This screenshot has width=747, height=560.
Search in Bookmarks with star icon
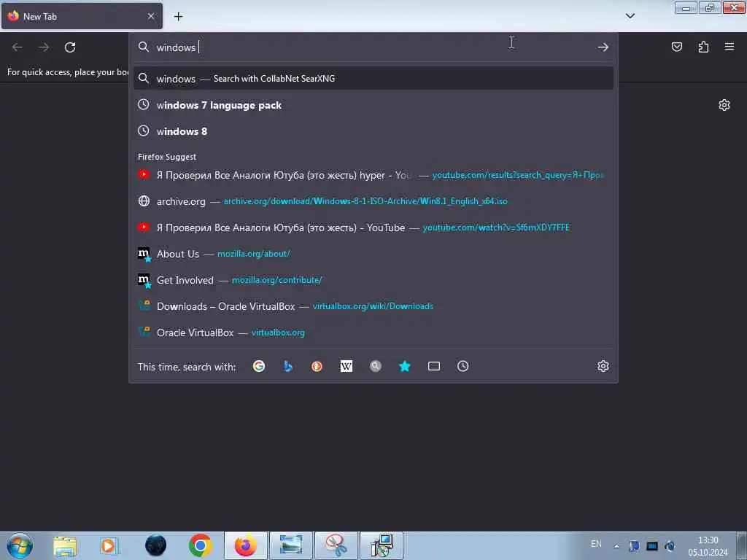pyautogui.click(x=404, y=366)
